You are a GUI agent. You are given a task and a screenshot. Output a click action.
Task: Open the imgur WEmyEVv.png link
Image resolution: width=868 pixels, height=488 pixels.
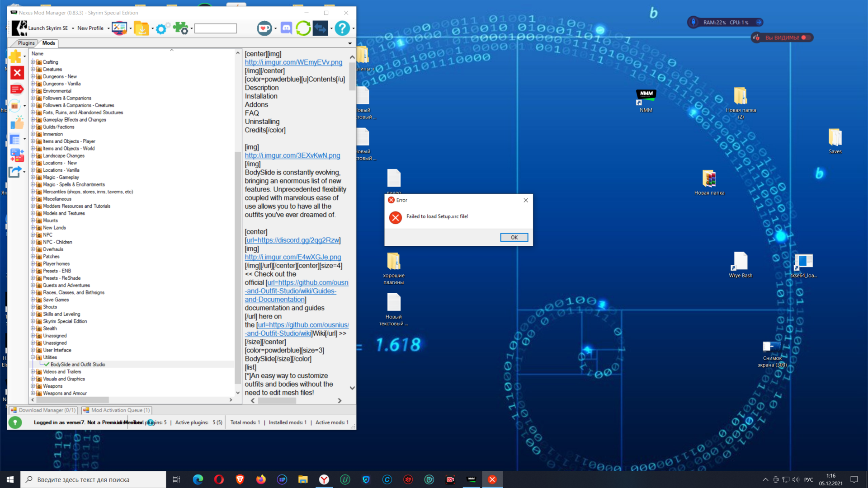(x=293, y=62)
